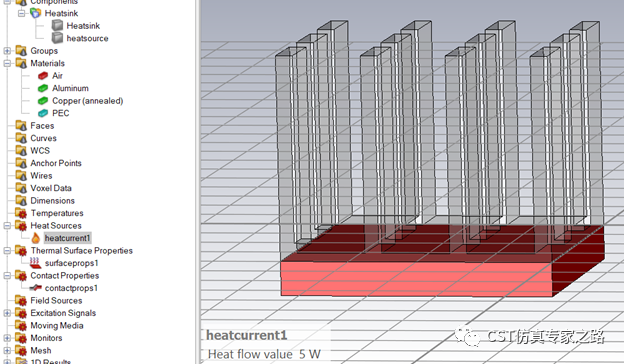Click the contactprops1 contact icon
This screenshot has height=364, width=624.
click(35, 288)
